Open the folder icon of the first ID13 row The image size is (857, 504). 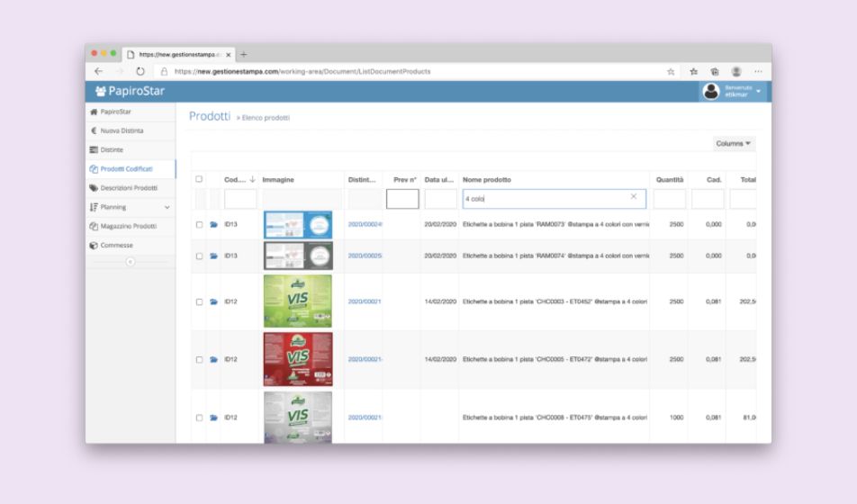[213, 225]
